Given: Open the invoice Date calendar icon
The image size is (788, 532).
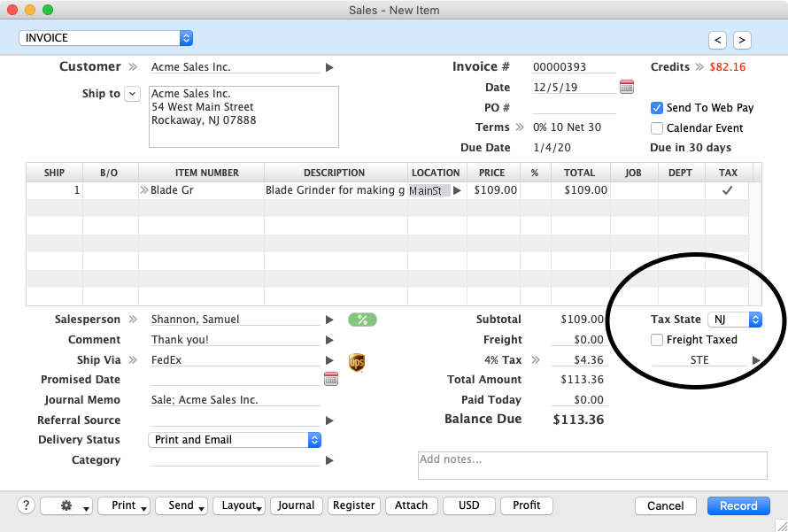Looking at the screenshot, I should click(627, 87).
